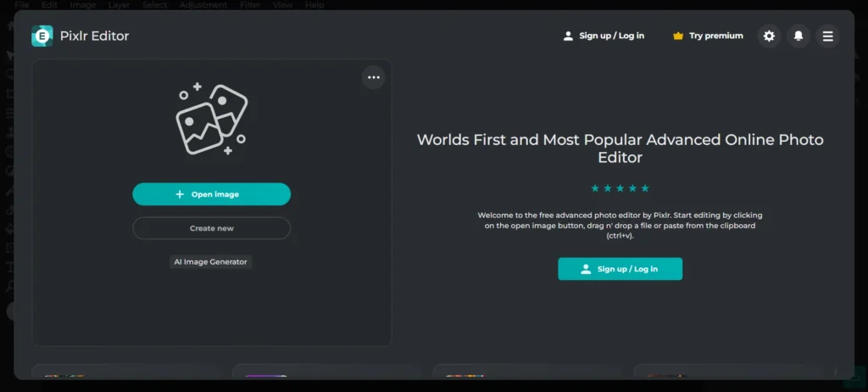This screenshot has width=868, height=392.
Task: Open the Help menu behind the dialog
Action: 314,5
